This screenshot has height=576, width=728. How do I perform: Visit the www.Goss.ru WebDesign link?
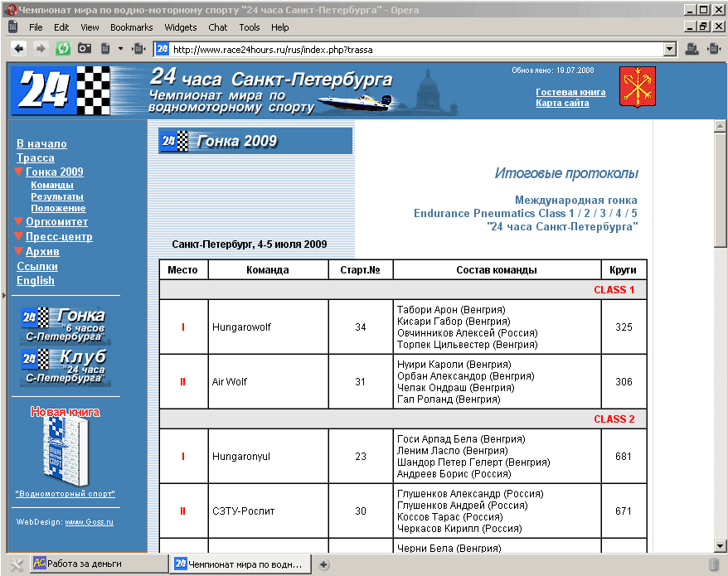90,522
